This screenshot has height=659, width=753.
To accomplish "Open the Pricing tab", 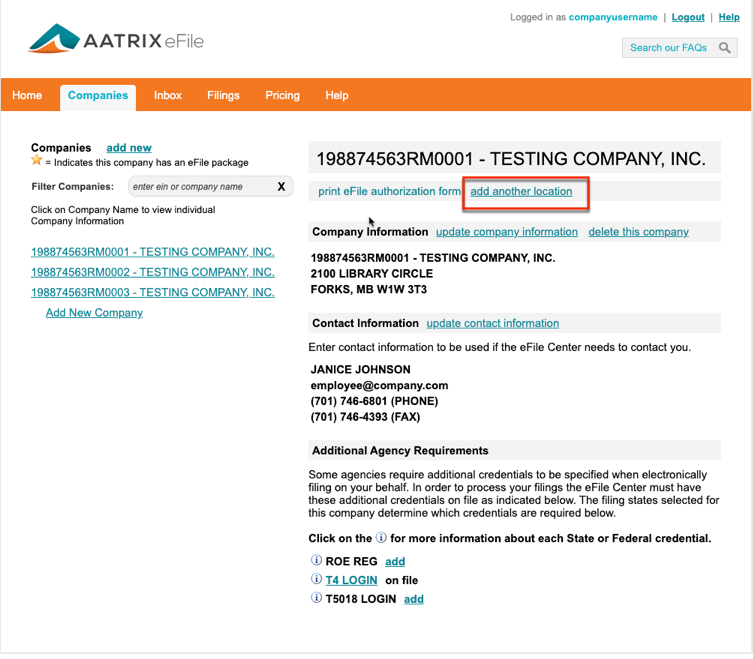I will tap(282, 96).
